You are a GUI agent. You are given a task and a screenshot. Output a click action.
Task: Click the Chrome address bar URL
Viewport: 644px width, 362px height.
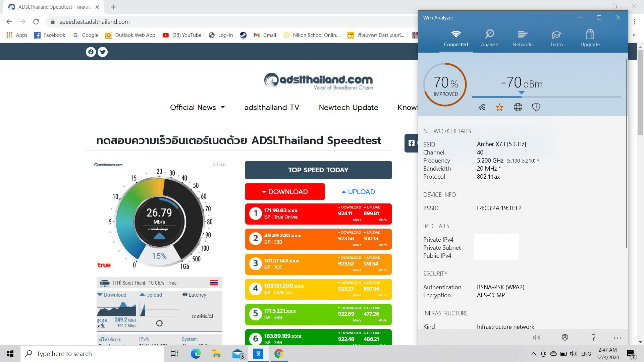95,22
